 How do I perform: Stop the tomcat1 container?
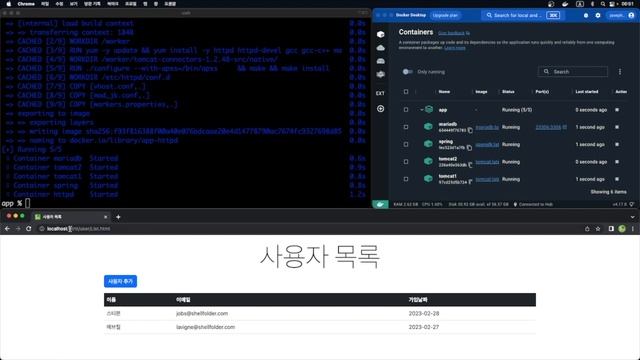pyautogui.click(x=617, y=179)
